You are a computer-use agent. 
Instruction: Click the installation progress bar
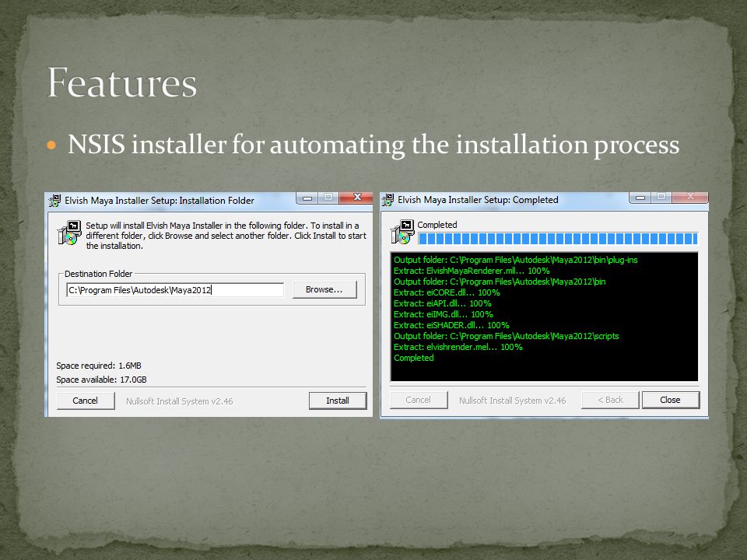click(x=558, y=239)
